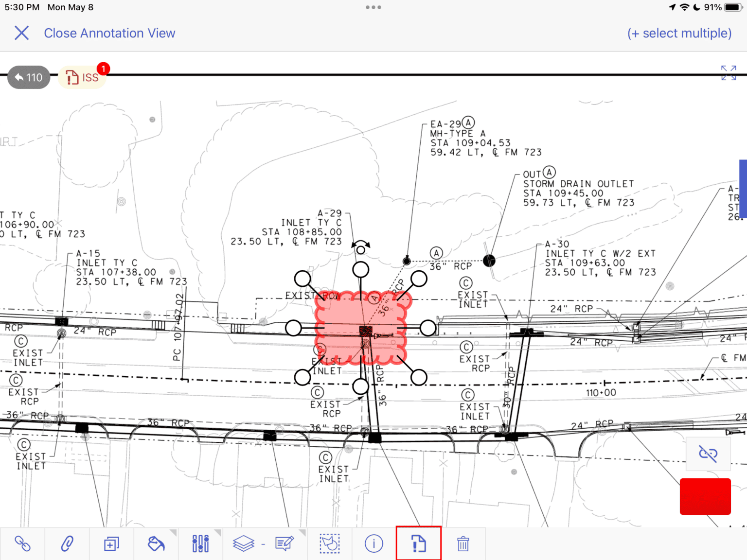Tap the select multiple link
Viewport: 747px width, 560px height.
pyautogui.click(x=679, y=33)
